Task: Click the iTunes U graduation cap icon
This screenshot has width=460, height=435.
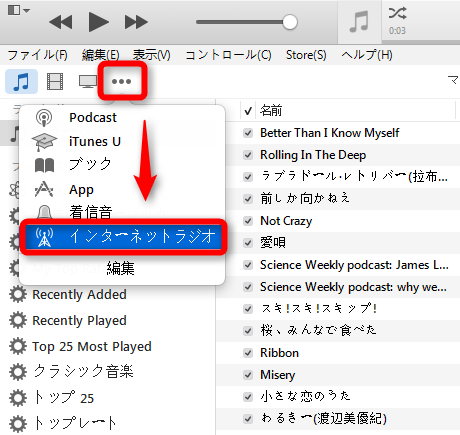Action: click(44, 142)
